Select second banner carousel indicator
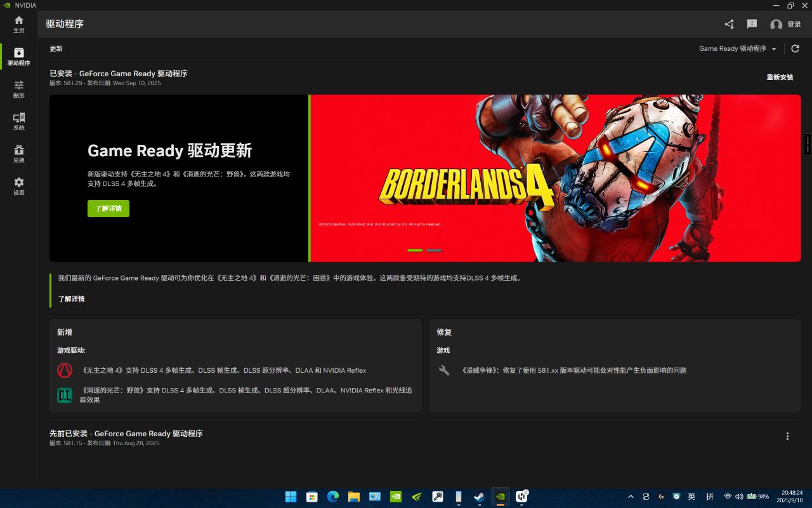812x508 pixels. click(x=434, y=250)
